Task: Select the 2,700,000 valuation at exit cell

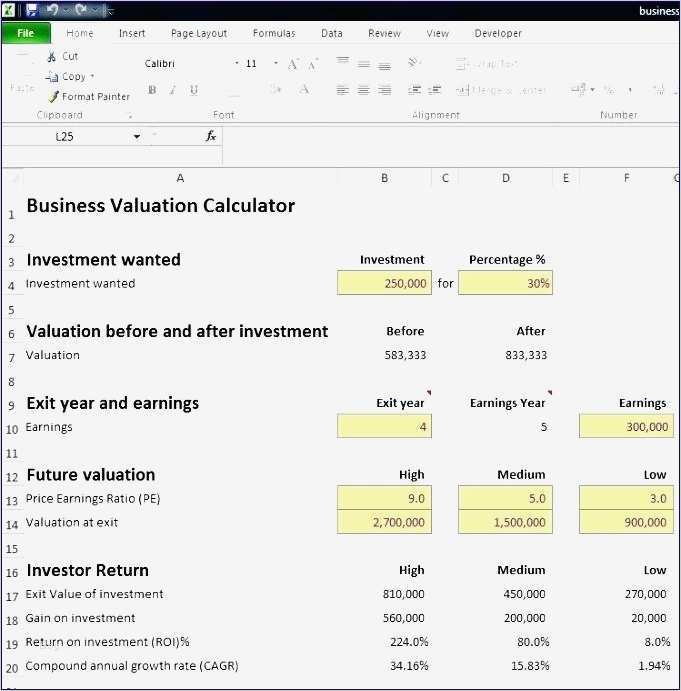Action: coord(384,522)
